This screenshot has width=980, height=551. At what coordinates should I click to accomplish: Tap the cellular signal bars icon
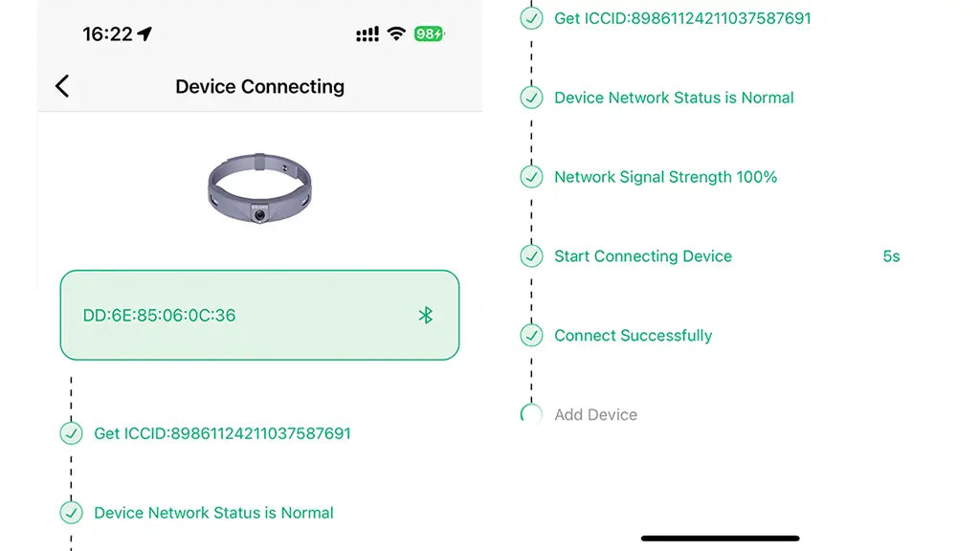click(367, 35)
